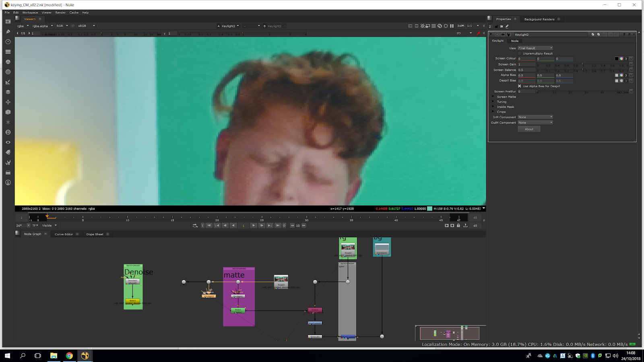
Task: Click the Keylight2 node name field
Action: [x=550, y=35]
